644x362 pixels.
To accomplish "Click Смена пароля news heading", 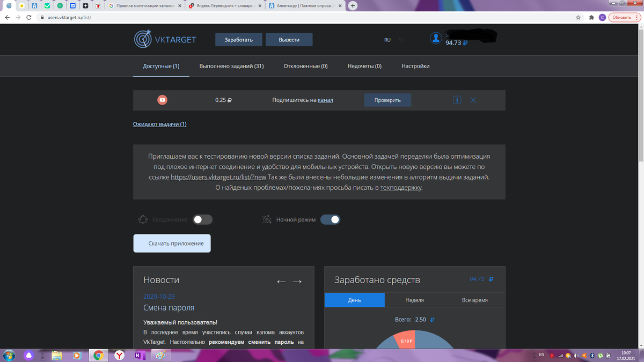I will point(169,308).
